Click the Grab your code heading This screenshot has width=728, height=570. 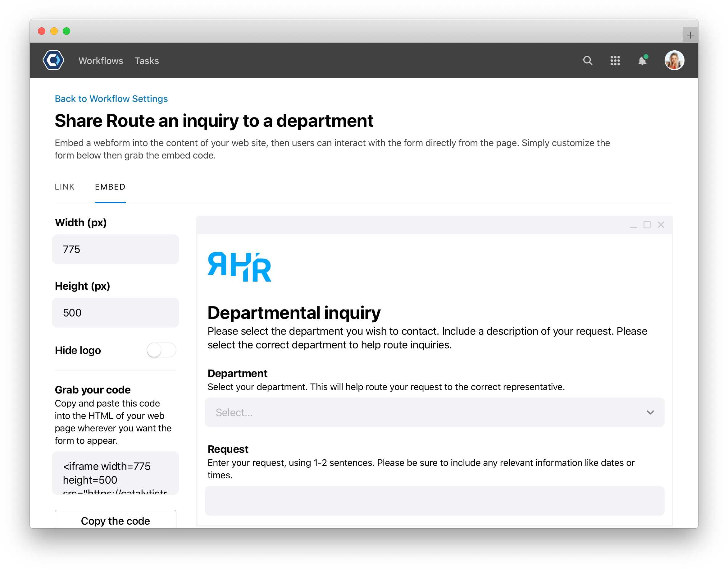tap(92, 389)
